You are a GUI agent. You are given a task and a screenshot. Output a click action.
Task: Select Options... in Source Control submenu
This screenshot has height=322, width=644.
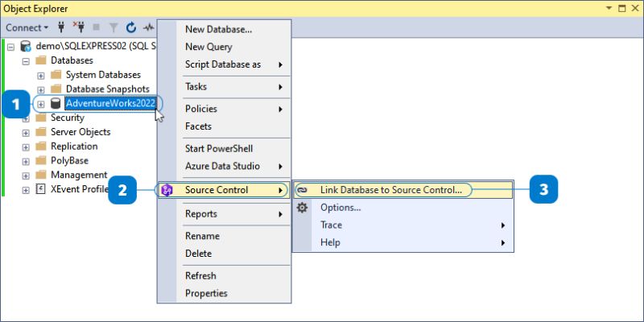pyautogui.click(x=403, y=208)
